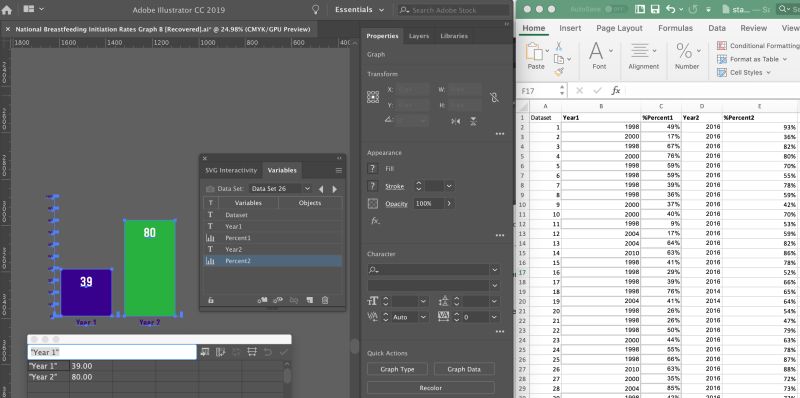Click the Graph Data quick action button
800x398 pixels.
tap(464, 369)
